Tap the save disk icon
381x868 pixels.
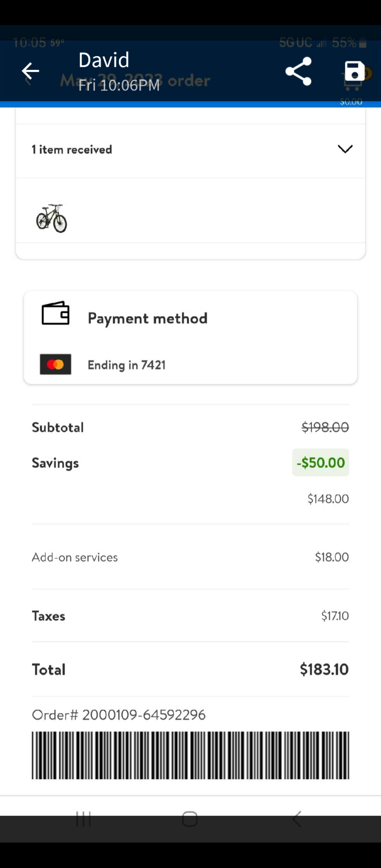coord(355,71)
